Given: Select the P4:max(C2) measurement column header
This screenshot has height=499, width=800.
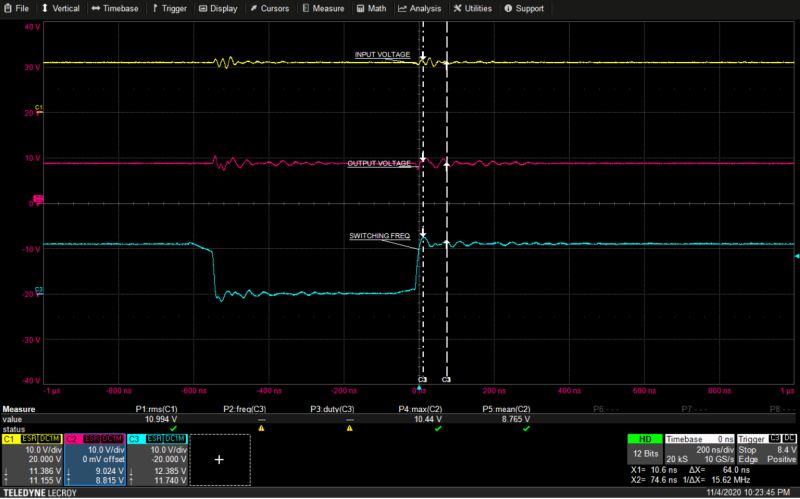Looking at the screenshot, I should [x=420, y=409].
